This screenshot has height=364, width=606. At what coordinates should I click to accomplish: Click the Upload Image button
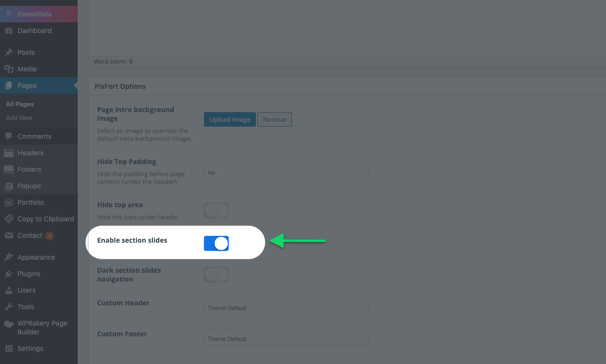[x=230, y=119]
